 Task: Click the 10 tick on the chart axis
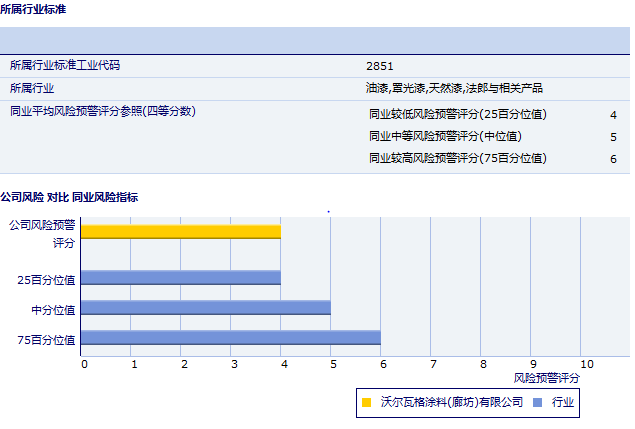(586, 364)
